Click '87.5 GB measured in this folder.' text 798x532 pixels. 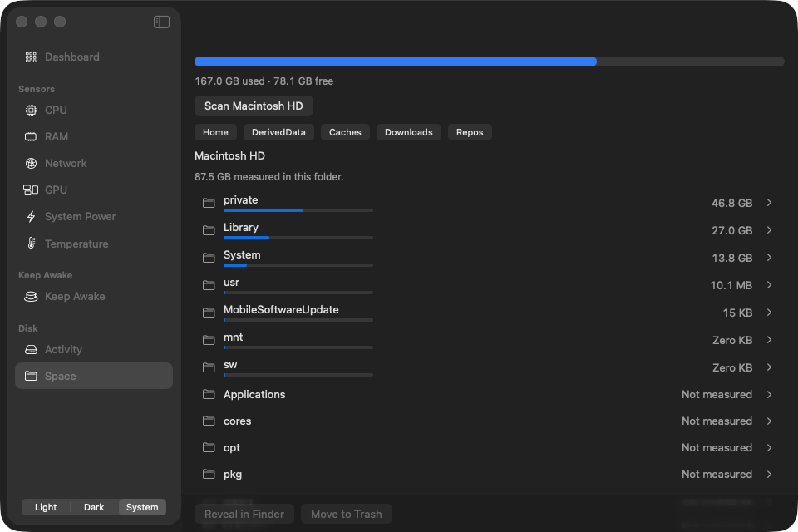[268, 177]
